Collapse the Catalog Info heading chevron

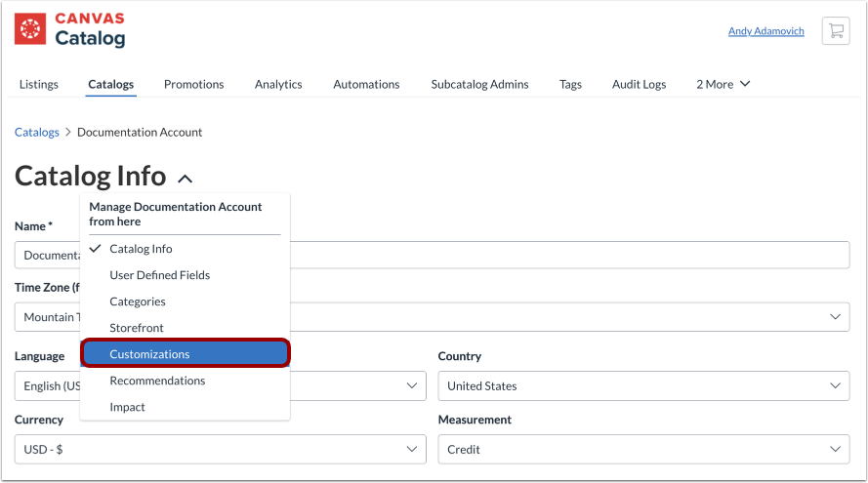(x=186, y=179)
